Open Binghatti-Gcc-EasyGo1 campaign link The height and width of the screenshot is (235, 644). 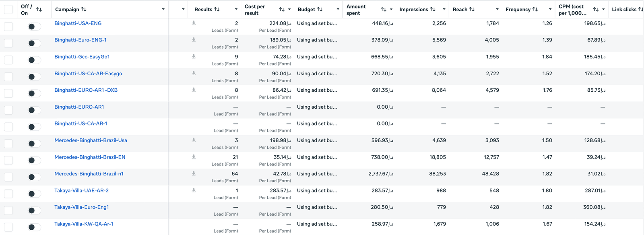tap(82, 57)
